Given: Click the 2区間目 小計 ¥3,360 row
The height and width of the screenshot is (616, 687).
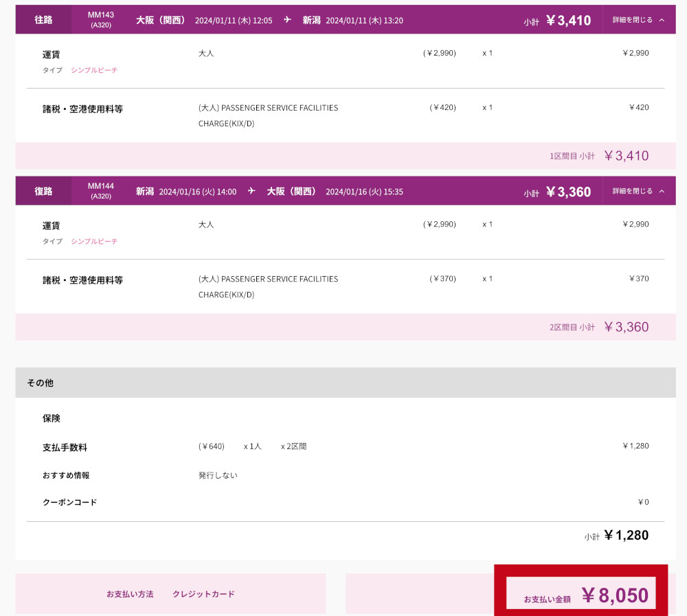Looking at the screenshot, I should point(599,327).
